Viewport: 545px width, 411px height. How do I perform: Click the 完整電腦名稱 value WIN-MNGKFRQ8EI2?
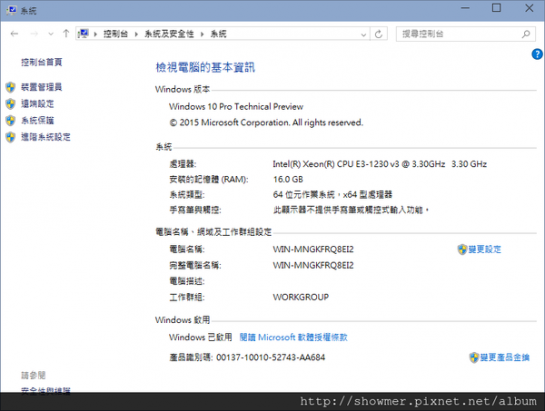pyautogui.click(x=313, y=265)
